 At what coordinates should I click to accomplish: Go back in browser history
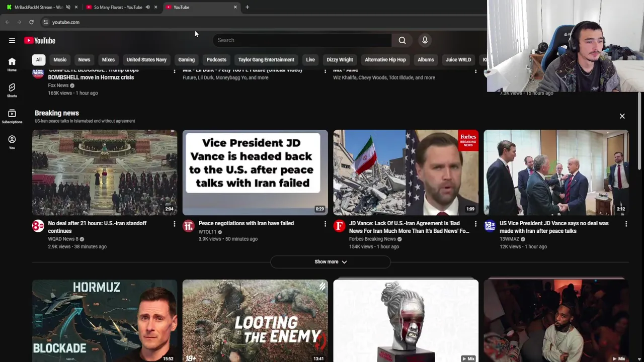click(x=7, y=22)
